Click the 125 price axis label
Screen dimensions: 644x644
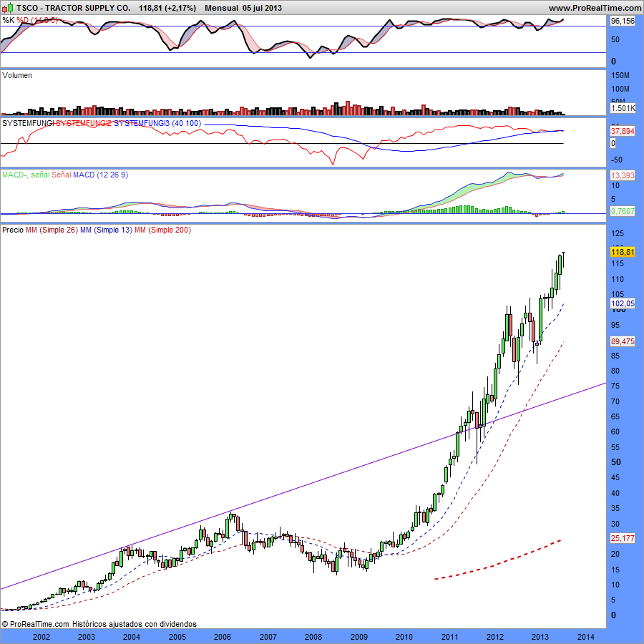(618, 233)
